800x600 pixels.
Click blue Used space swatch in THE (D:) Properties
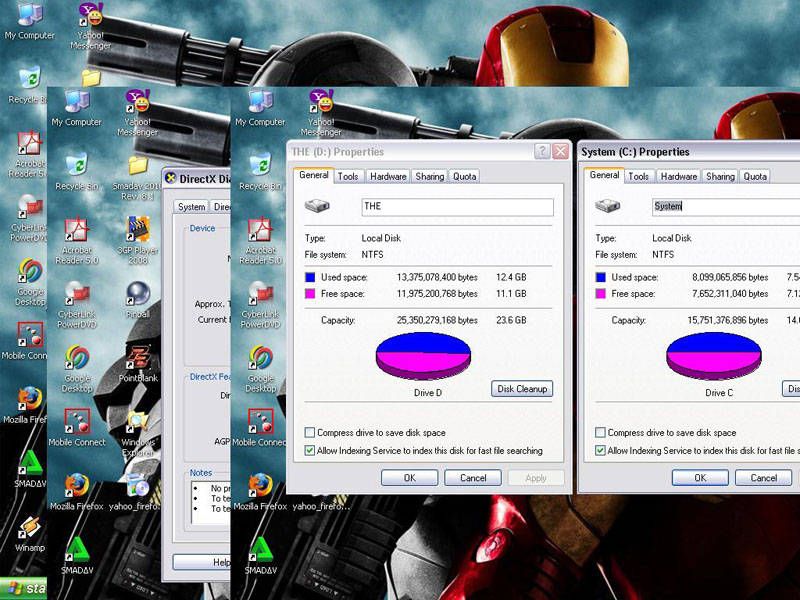(x=310, y=277)
